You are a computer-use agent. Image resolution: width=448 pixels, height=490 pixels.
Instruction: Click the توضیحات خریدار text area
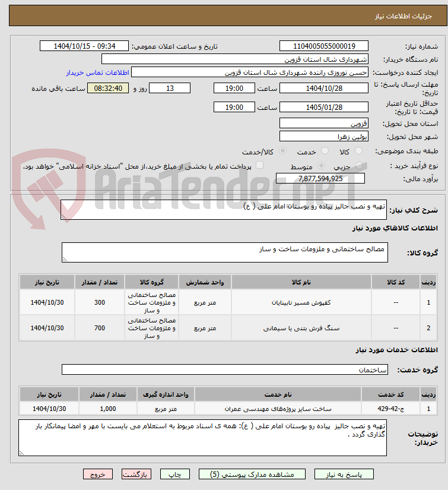click(202, 438)
